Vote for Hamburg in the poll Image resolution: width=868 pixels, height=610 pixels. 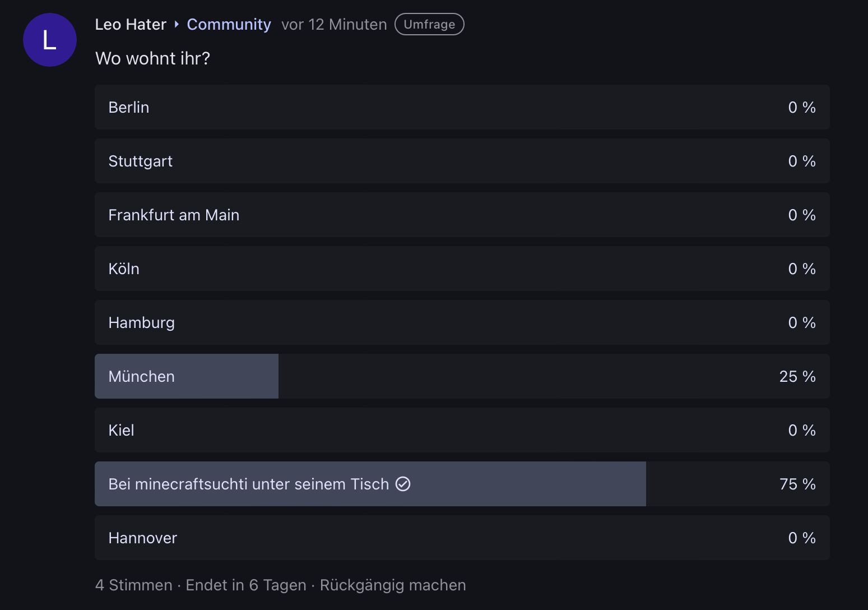click(462, 322)
